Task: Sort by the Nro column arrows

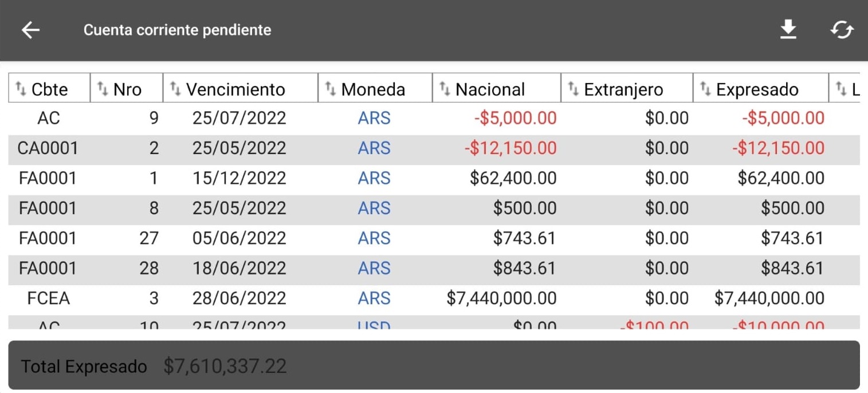Action: [103, 89]
